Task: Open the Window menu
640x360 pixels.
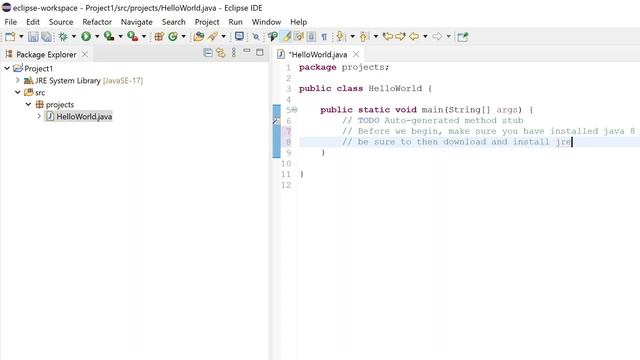Action: coord(266,22)
